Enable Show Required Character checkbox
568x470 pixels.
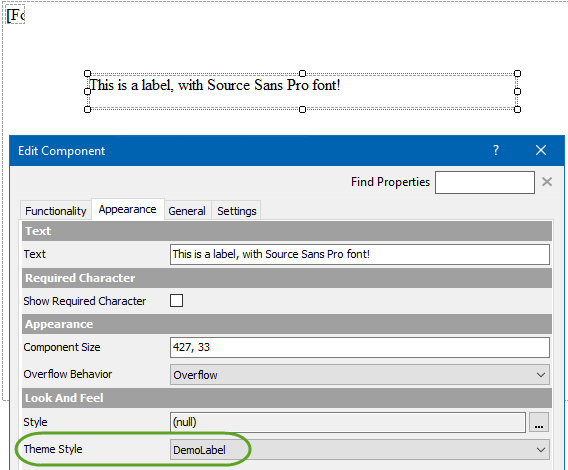tap(176, 301)
